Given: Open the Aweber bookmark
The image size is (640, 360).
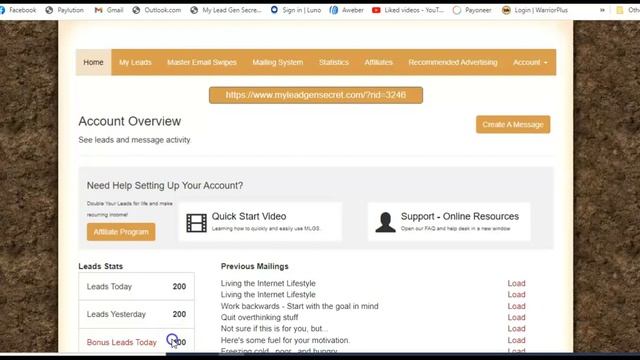Looking at the screenshot, I should (347, 10).
